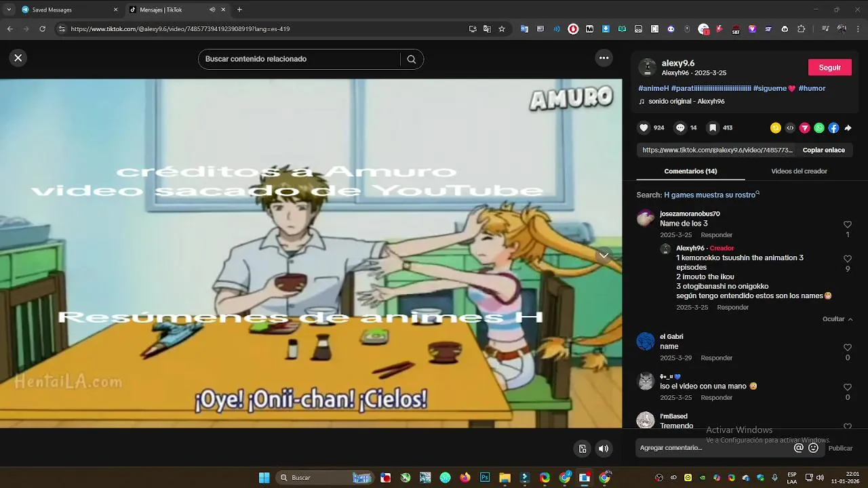Switch to the Videos del creador tab
The image size is (868, 488).
click(x=799, y=171)
